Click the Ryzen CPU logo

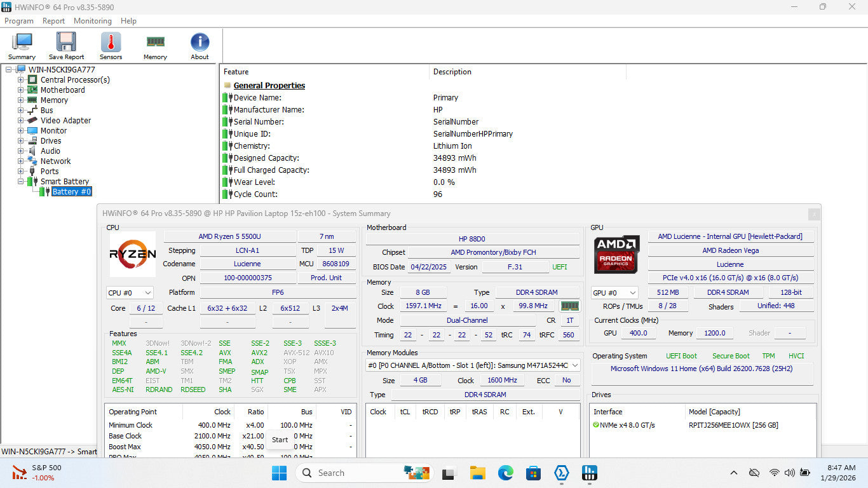click(x=132, y=254)
